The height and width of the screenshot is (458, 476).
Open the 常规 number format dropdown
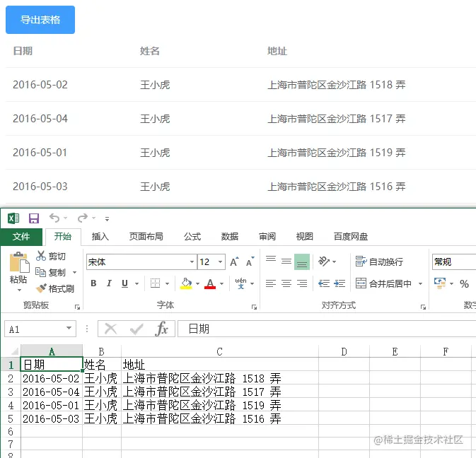454,262
